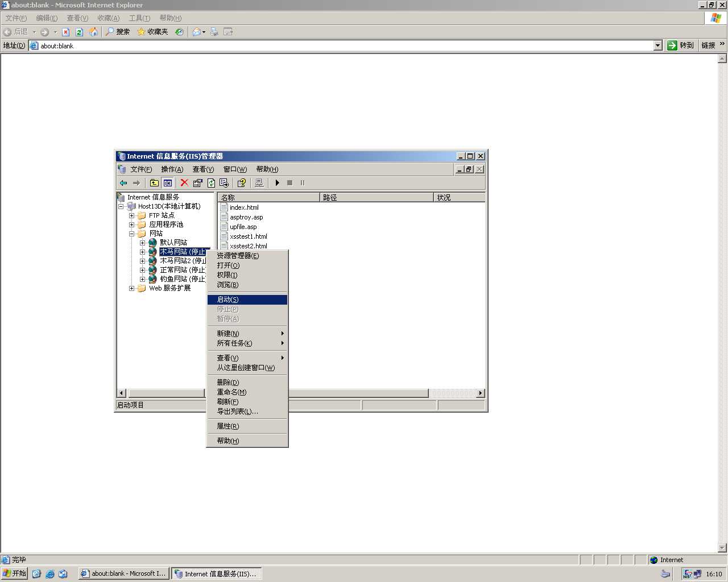Open the address bar dropdown arrow
The image size is (728, 582).
[658, 45]
